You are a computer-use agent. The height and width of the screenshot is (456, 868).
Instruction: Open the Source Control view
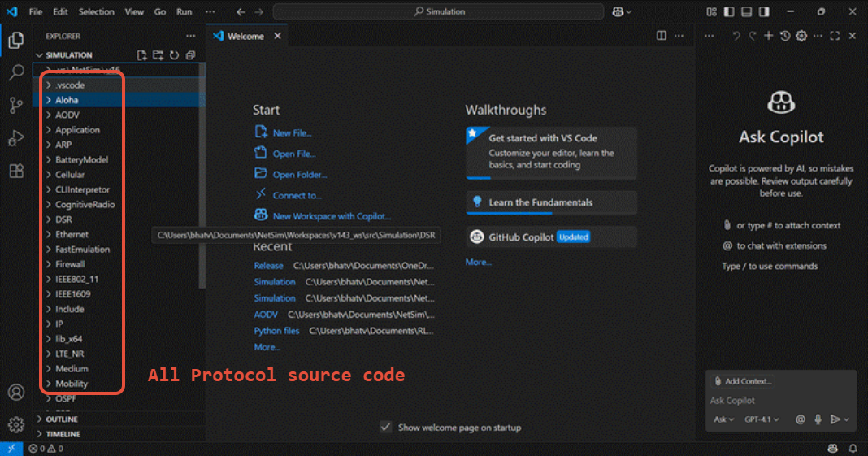16,105
